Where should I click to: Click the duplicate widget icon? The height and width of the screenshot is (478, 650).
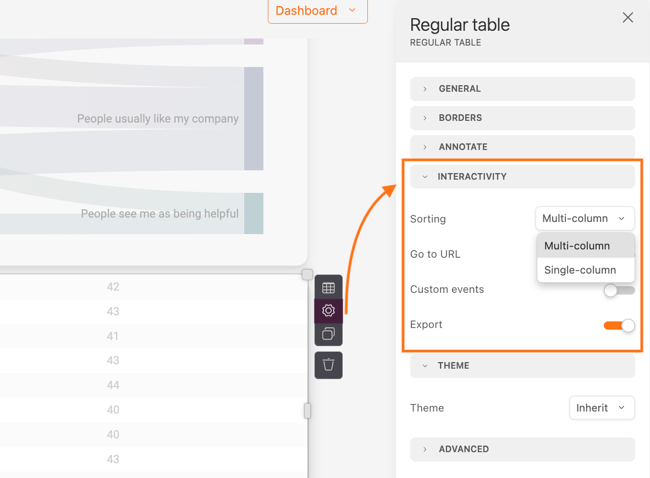[x=328, y=334]
